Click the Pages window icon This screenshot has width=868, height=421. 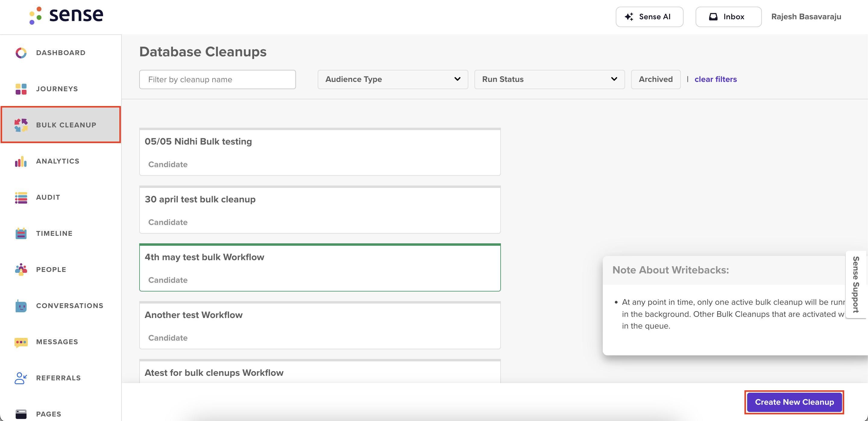pos(21,414)
